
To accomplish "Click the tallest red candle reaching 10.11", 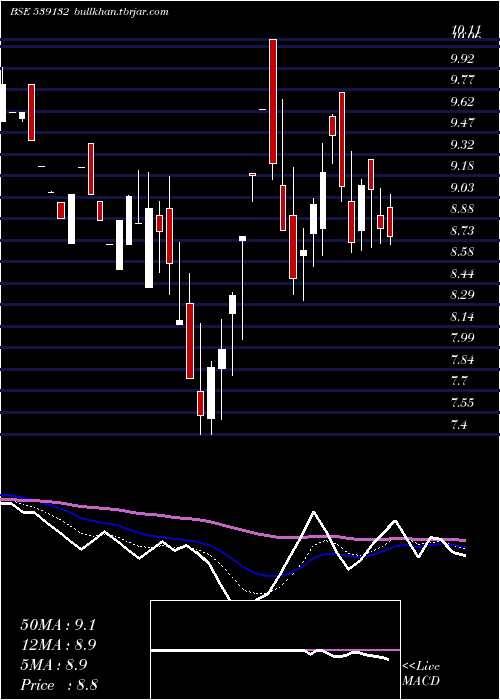I will pos(273,101).
